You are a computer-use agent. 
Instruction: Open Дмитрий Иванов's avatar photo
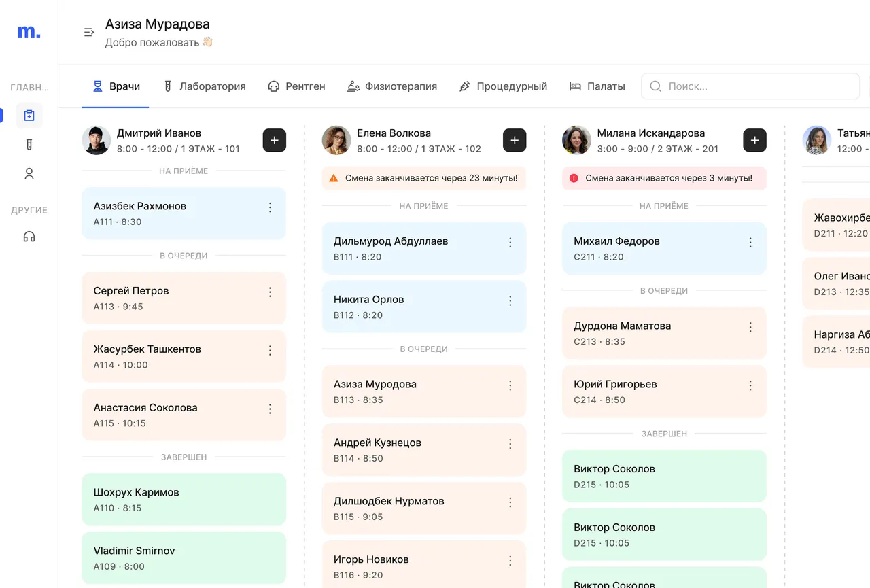click(97, 140)
